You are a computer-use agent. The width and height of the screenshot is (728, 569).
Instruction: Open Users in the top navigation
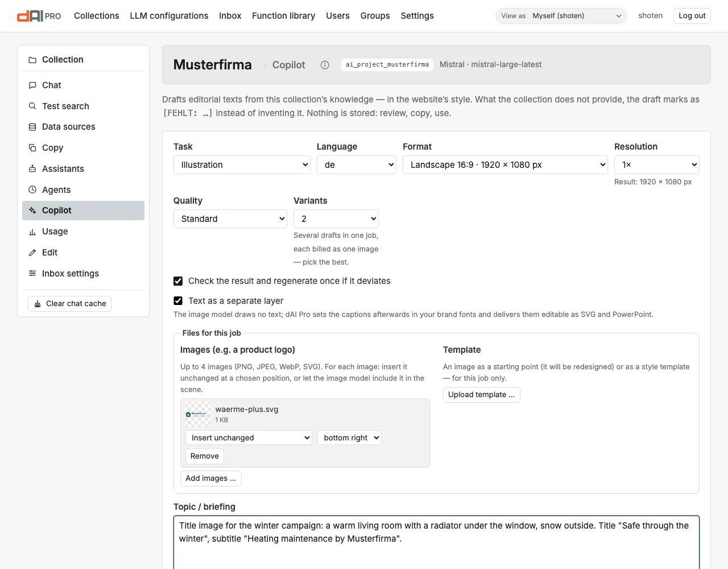[x=338, y=16]
